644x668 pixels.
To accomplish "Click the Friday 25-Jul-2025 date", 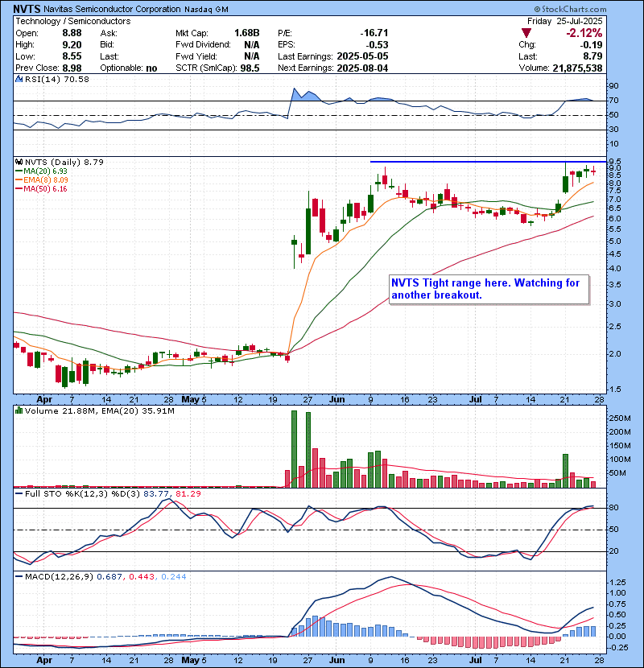I will tap(565, 21).
